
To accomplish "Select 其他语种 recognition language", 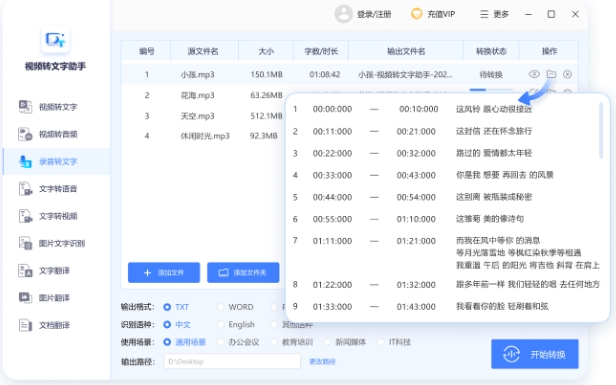I will pyautogui.click(x=292, y=324).
